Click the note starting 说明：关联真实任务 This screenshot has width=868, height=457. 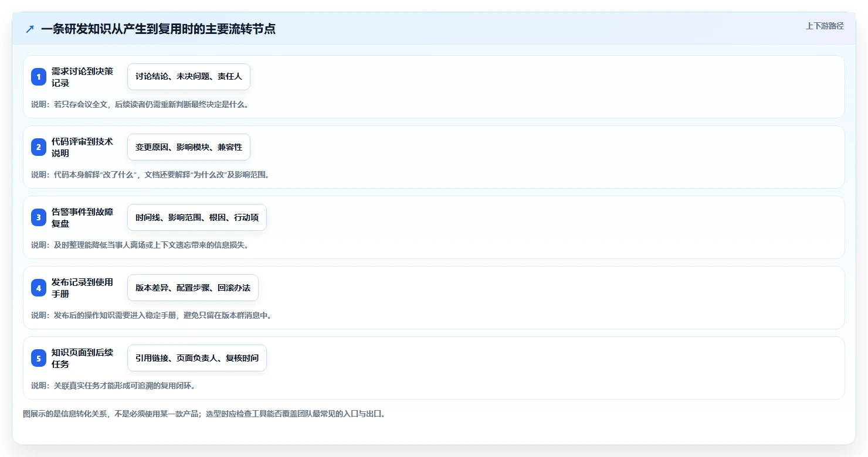pos(113,386)
